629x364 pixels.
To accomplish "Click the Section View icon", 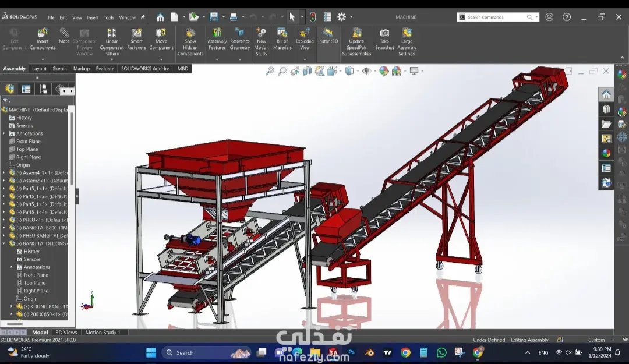I will click(308, 71).
